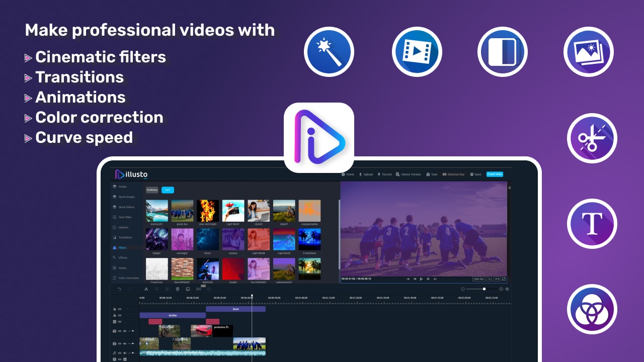644x362 pixels.
Task: Toggle eye icon on the audio waveform track
Action: coord(120,353)
